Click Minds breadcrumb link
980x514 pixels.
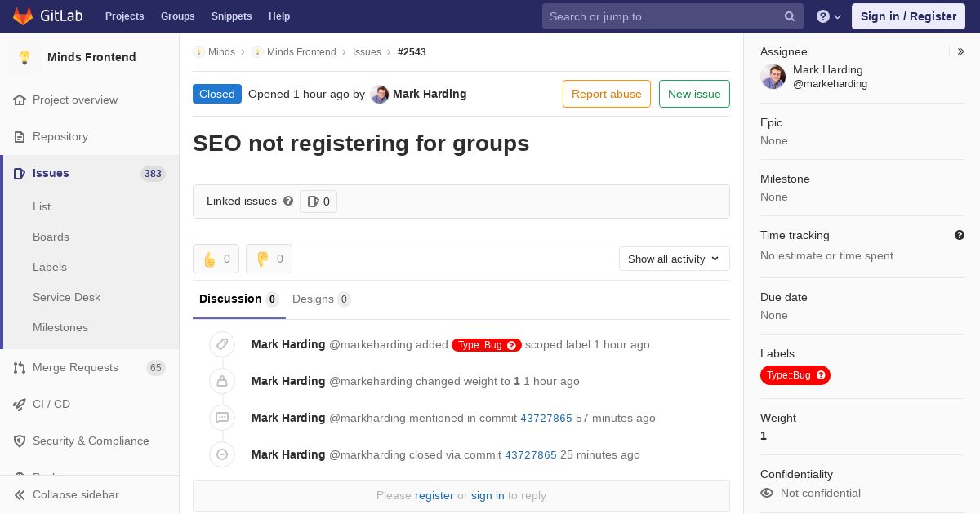click(x=221, y=52)
